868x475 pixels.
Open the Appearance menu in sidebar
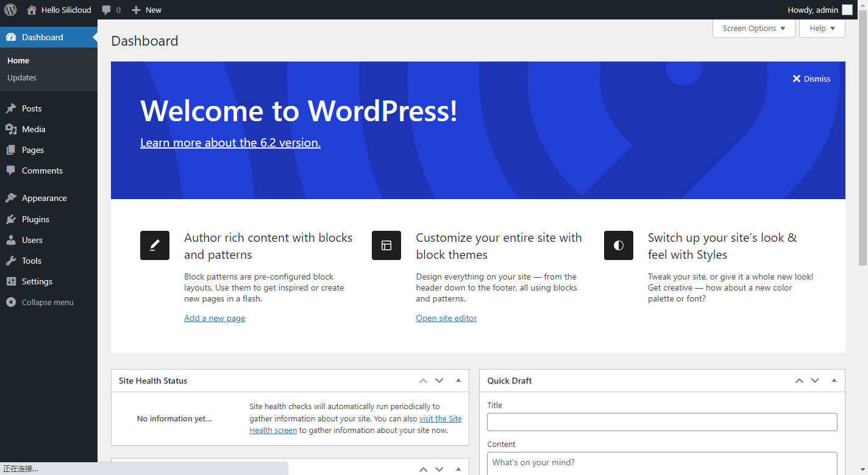tap(44, 199)
